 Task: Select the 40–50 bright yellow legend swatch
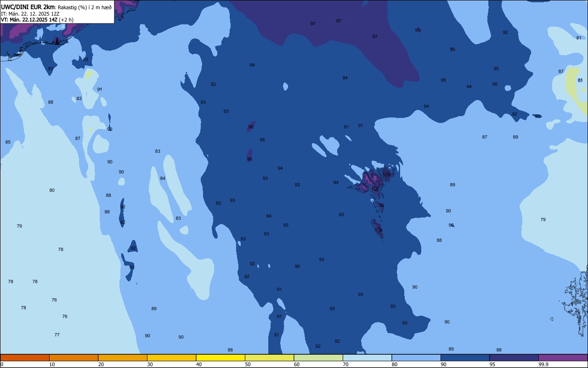click(x=220, y=357)
